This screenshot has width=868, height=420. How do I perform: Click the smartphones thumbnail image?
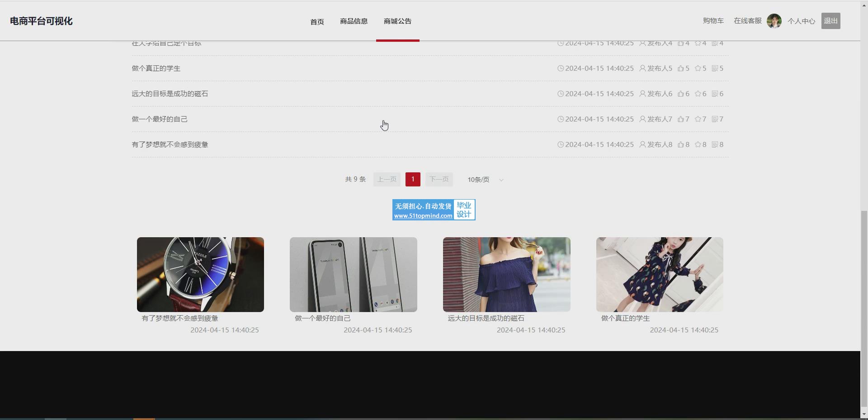[353, 274]
